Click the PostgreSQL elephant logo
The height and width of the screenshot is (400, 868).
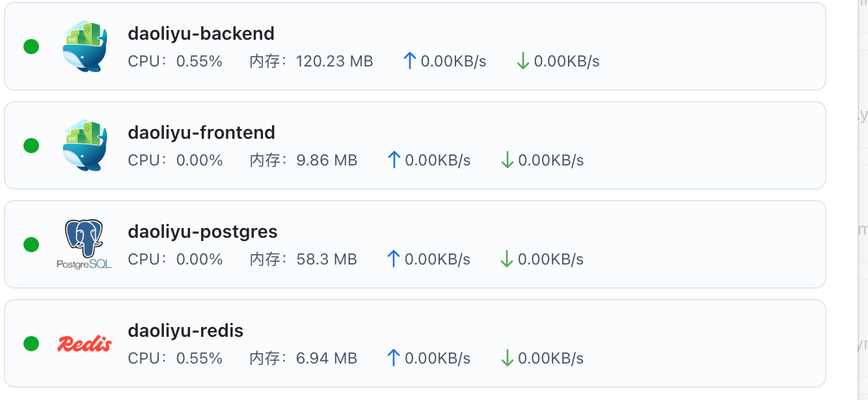click(x=84, y=244)
